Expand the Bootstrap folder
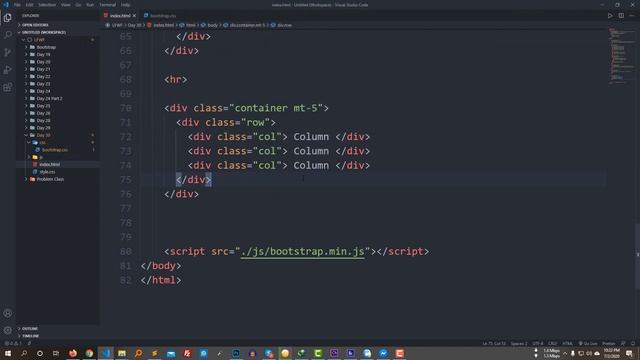The image size is (640, 360). coord(57,47)
